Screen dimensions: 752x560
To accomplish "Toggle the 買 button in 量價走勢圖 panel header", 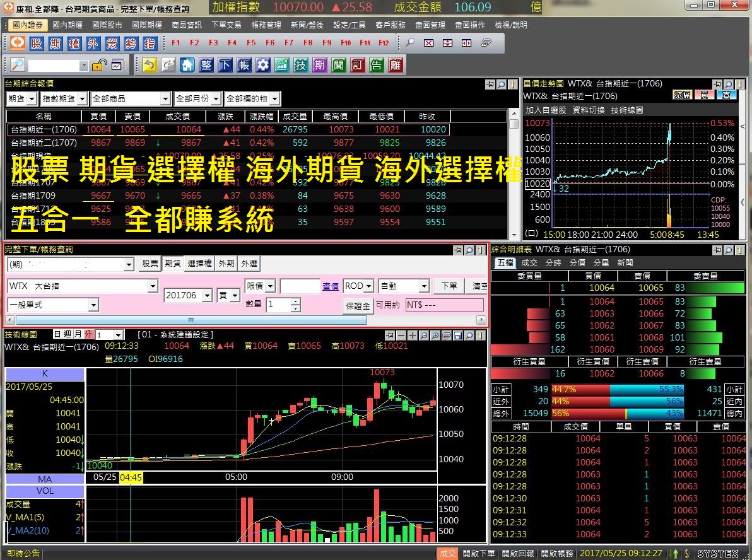I will click(704, 95).
